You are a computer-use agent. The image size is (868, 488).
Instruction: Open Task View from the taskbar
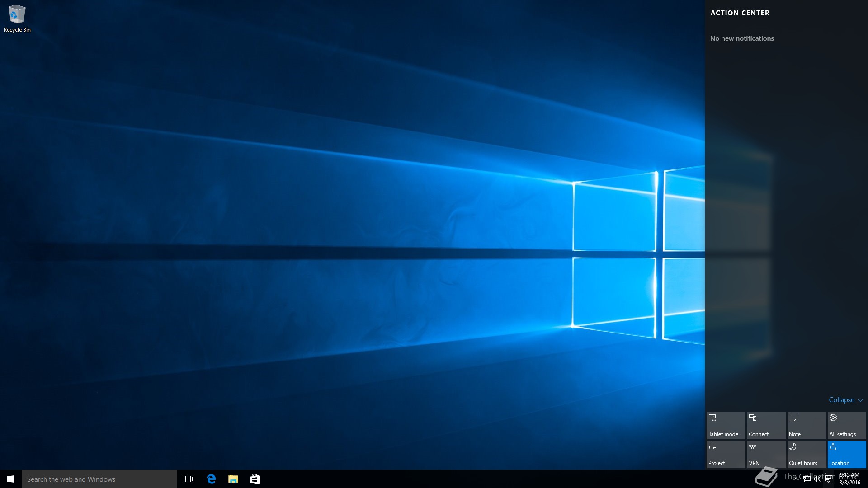(x=188, y=479)
